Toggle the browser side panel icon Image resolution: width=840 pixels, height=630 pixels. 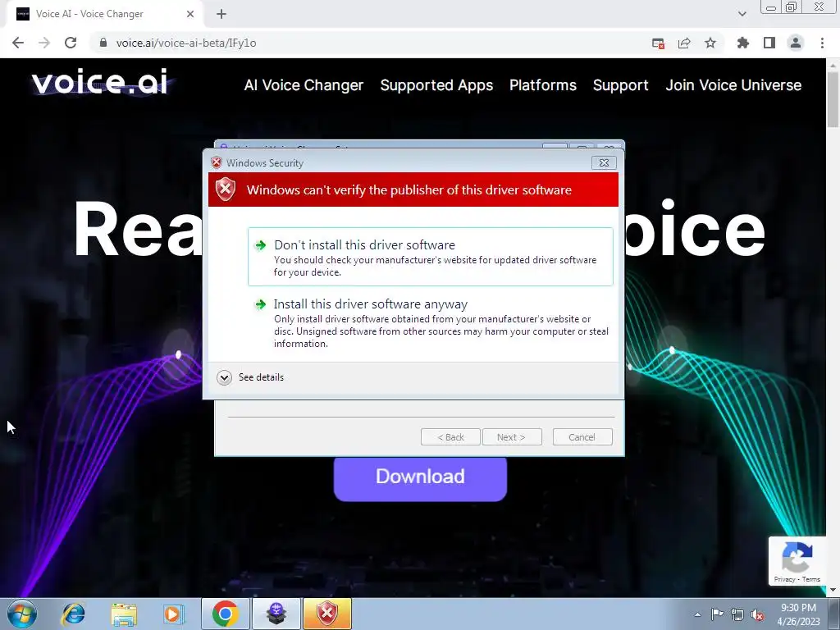coord(769,43)
